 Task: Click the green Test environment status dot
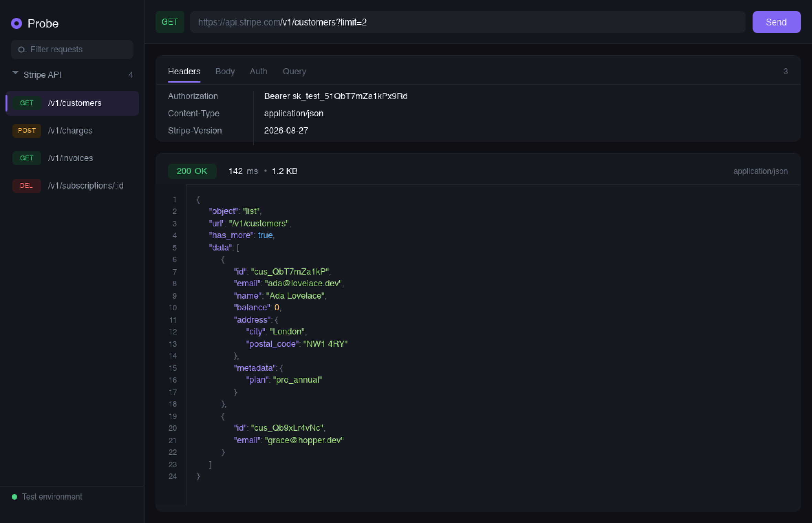(x=14, y=497)
